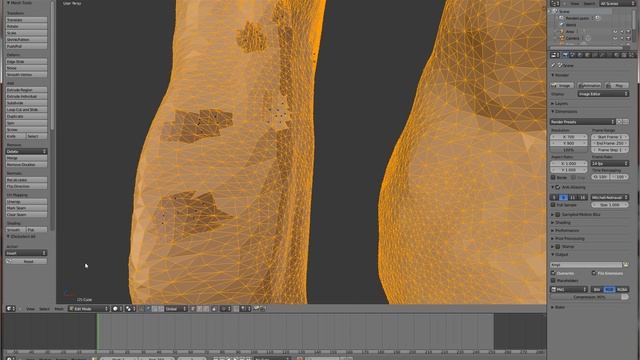Toggle the 3D manipulator widget

(142, 309)
